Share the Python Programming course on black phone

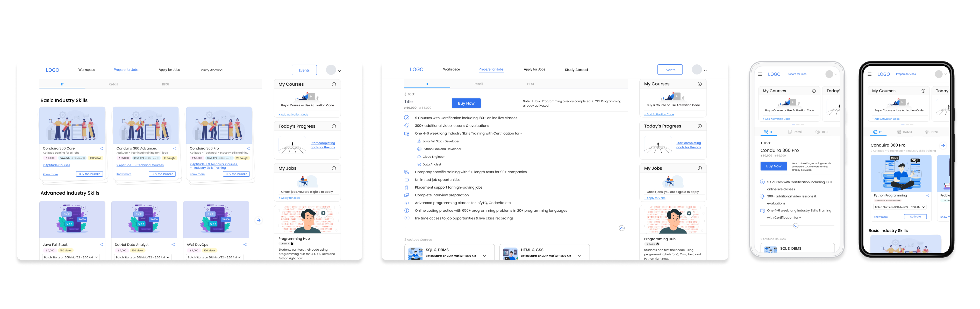point(928,195)
